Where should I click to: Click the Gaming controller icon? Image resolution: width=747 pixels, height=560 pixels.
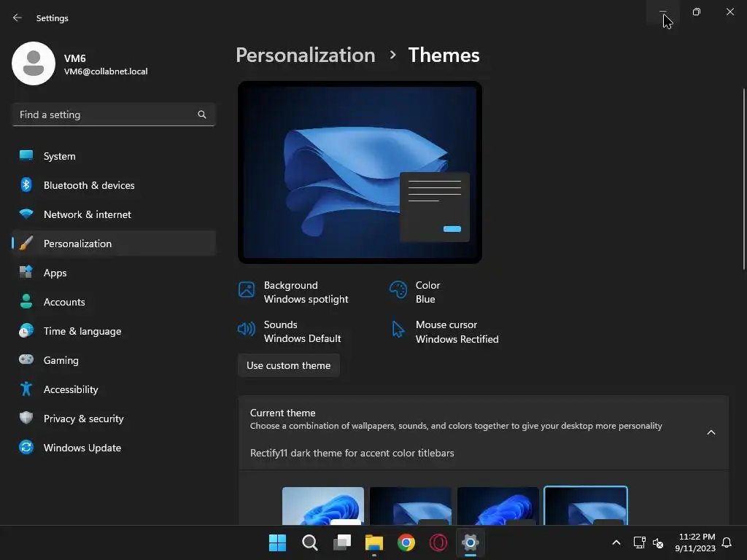[26, 359]
